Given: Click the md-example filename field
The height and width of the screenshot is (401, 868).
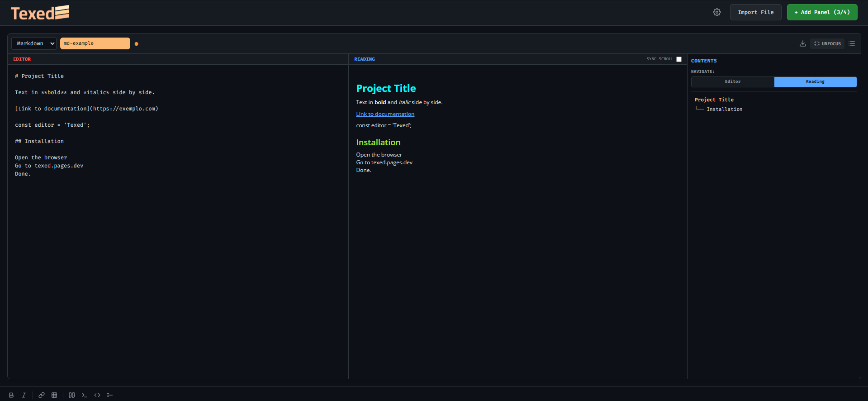Looking at the screenshot, I should point(95,43).
